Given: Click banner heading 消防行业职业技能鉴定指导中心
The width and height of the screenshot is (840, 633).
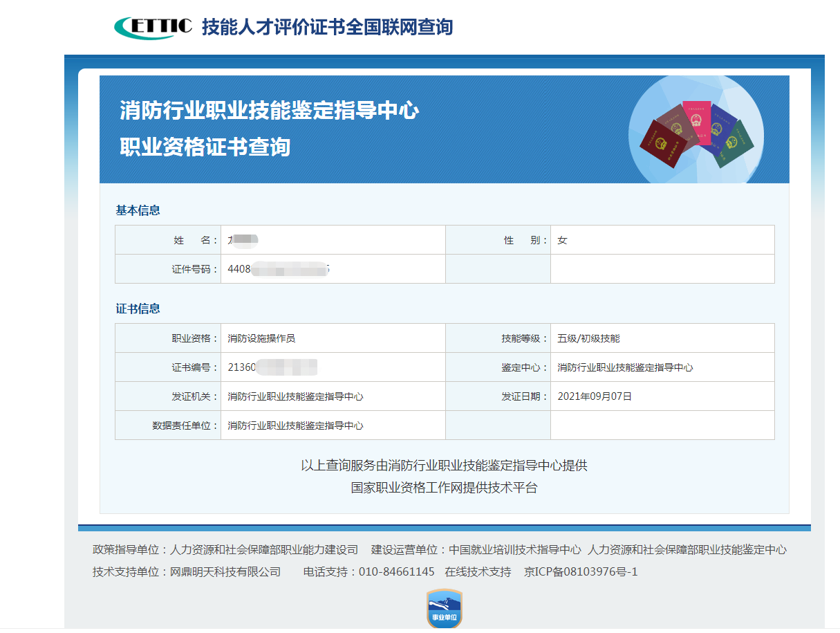Looking at the screenshot, I should (x=270, y=110).
